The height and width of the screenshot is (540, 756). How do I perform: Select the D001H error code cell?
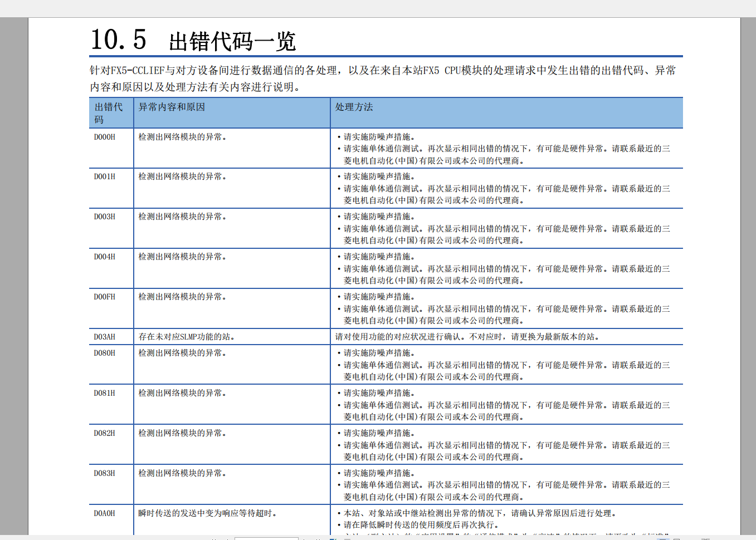coord(105,176)
